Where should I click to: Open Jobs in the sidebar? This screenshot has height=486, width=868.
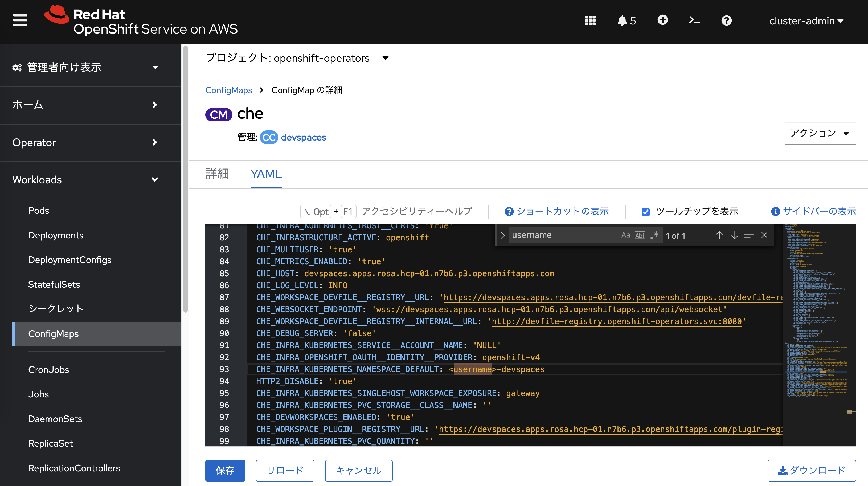click(x=38, y=394)
